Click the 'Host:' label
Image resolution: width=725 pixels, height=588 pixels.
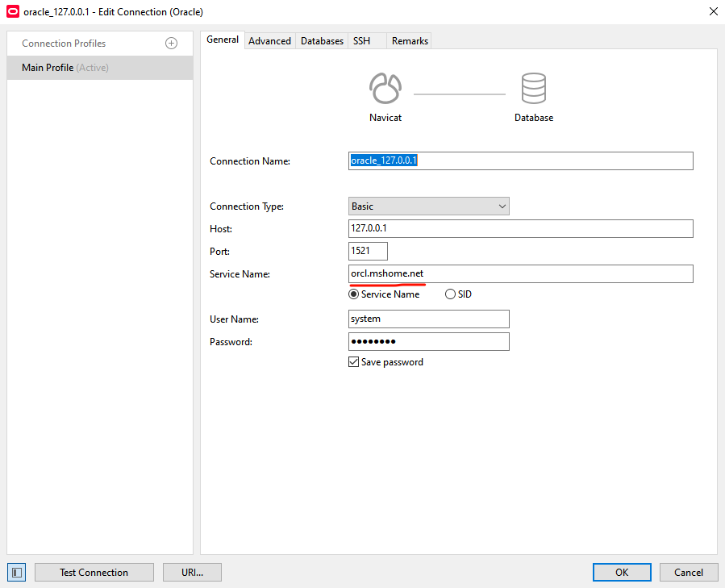(220, 229)
